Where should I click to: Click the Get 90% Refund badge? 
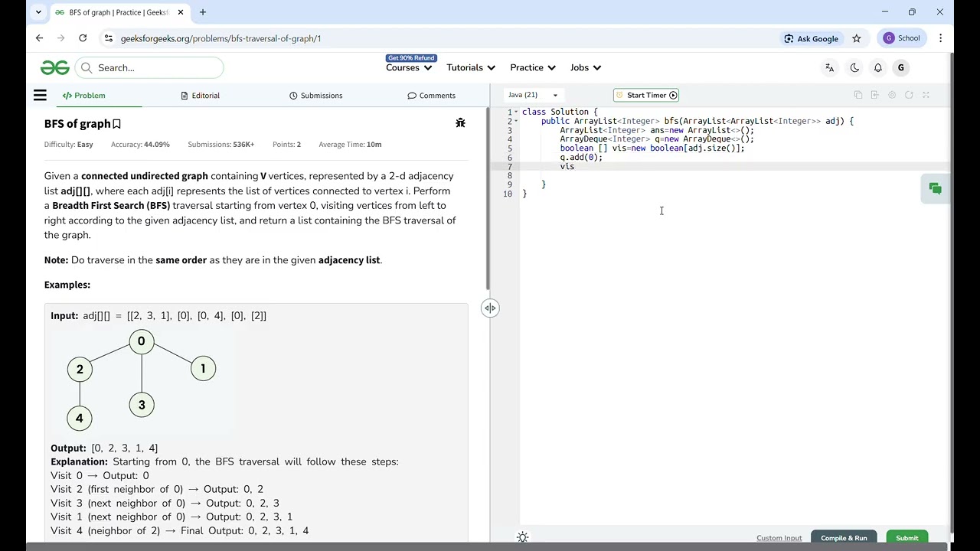411,58
